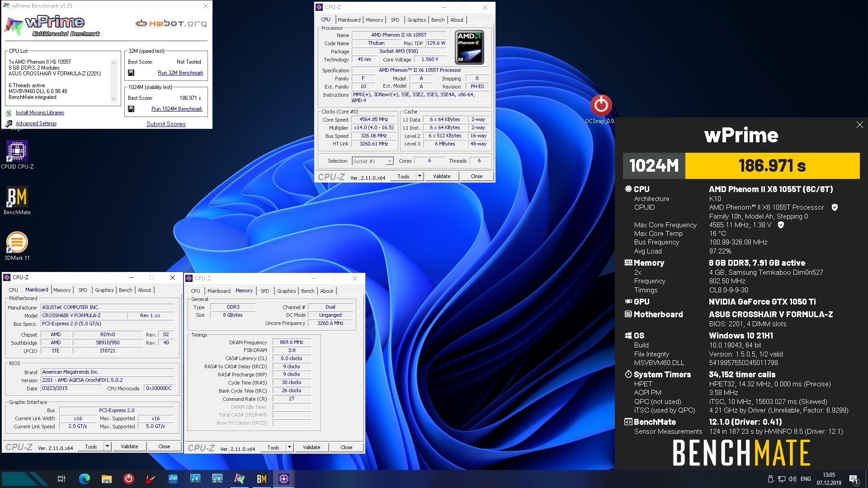Click the volume icon in system tray

click(792, 479)
